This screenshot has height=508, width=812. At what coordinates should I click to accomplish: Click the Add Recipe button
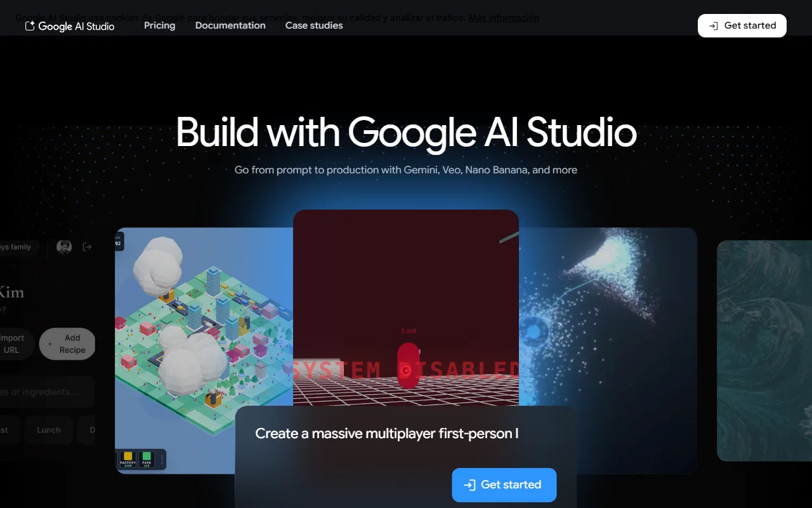[x=67, y=344]
